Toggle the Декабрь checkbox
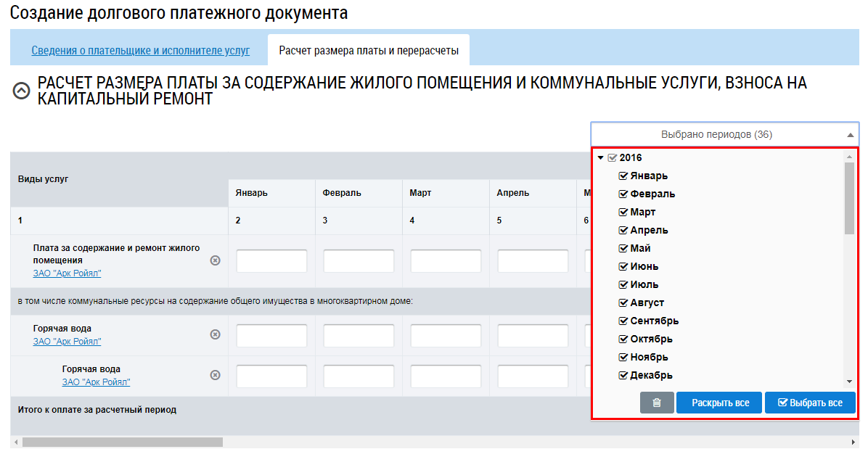Image resolution: width=868 pixels, height=457 pixels. 623,375
